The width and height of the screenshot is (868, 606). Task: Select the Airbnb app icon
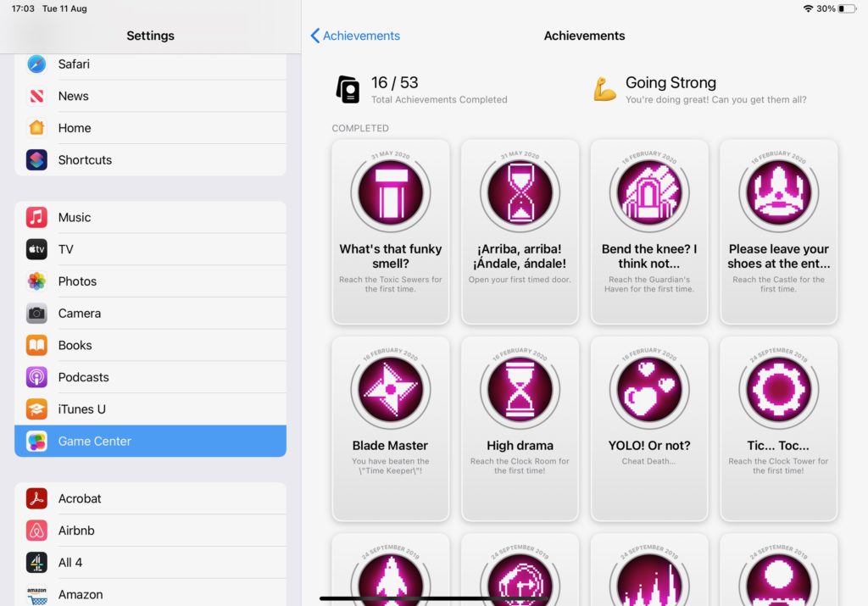pyautogui.click(x=36, y=531)
